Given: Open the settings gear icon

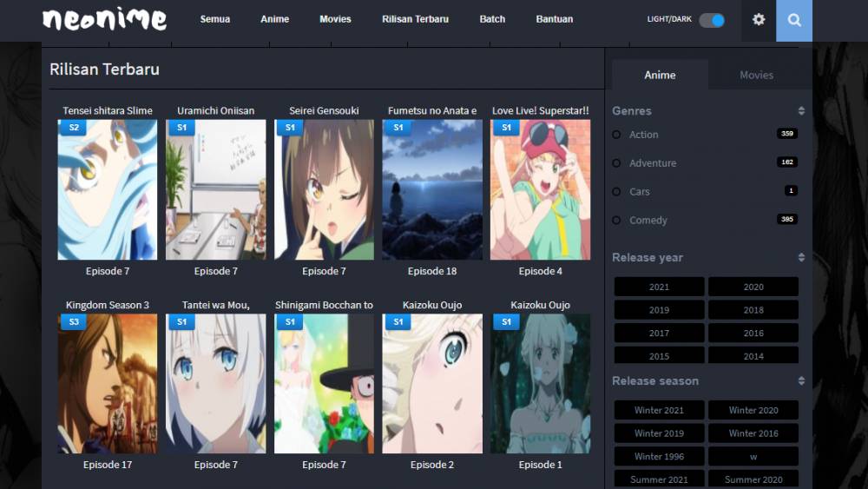Looking at the screenshot, I should click(x=759, y=20).
